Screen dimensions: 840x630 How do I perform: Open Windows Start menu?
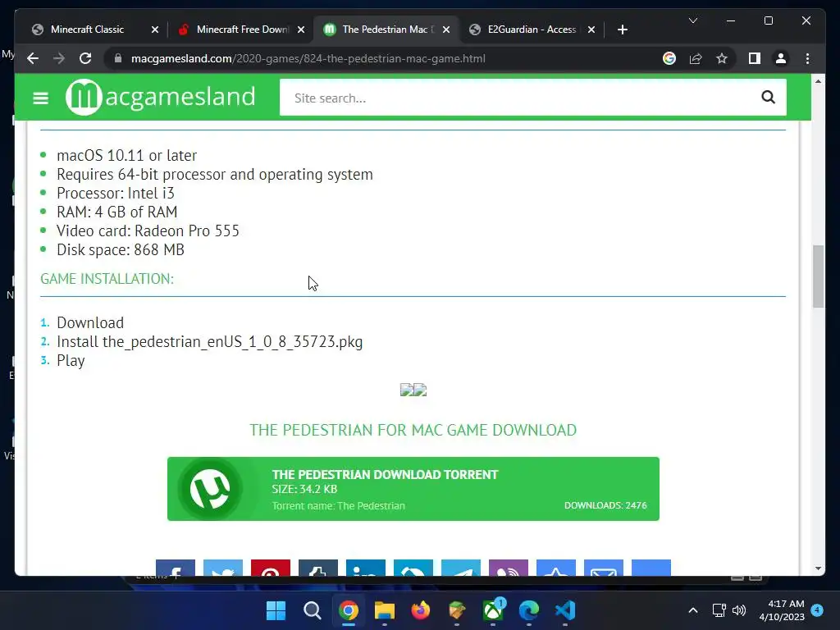[276, 610]
